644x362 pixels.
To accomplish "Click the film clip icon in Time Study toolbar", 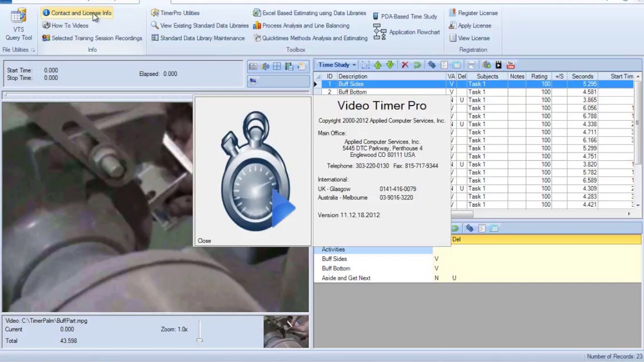I will (x=499, y=65).
